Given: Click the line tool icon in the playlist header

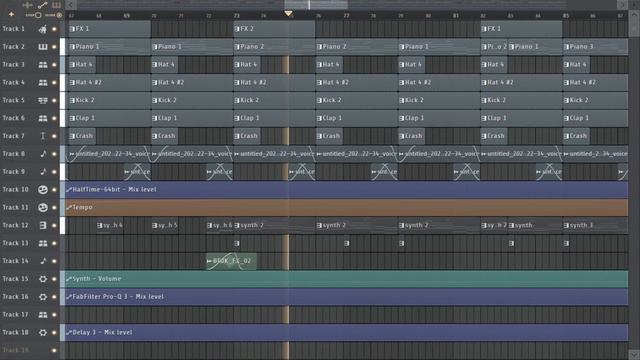Looking at the screenshot, I should point(43,5).
